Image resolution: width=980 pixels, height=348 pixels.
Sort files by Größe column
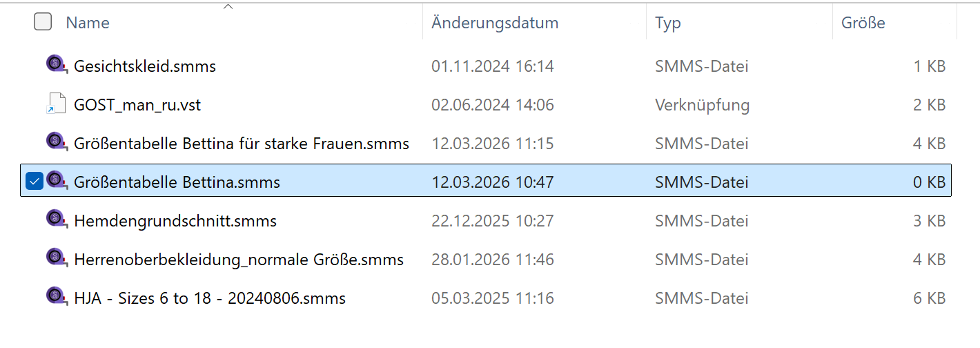863,23
